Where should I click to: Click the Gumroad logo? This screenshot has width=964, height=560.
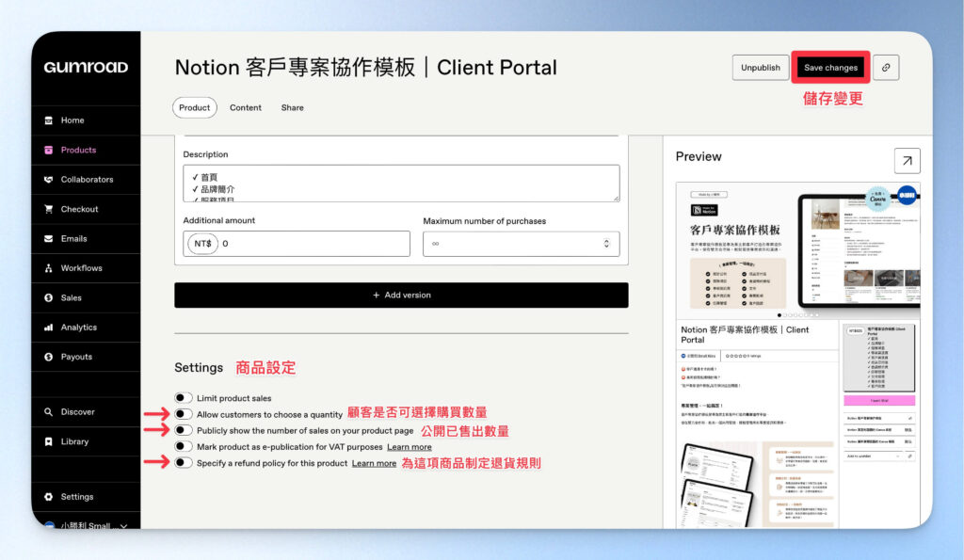tap(86, 67)
